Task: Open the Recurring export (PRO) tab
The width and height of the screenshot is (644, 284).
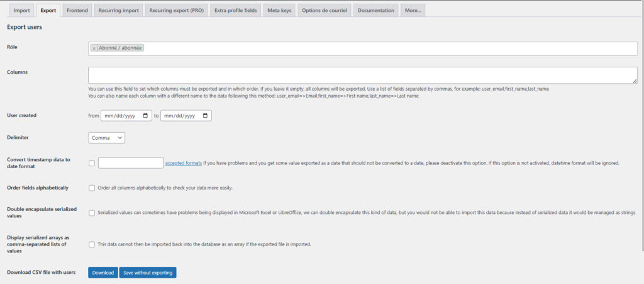Action: 175,11
